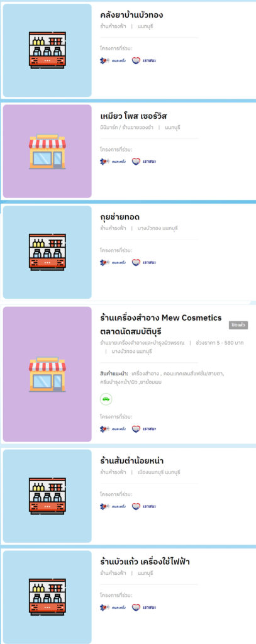Open ร้านส้มตำน้อยหน่า shop title

tap(132, 461)
